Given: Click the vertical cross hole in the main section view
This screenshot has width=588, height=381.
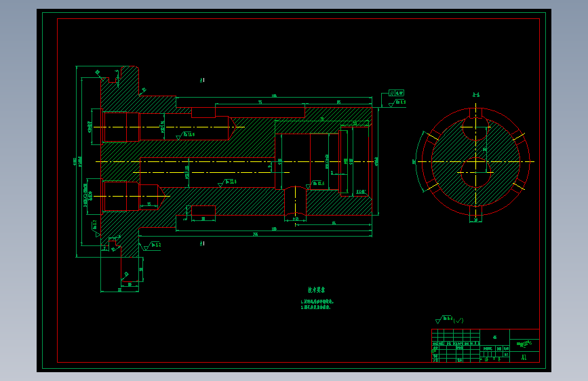Looking at the screenshot, I should (295, 201).
